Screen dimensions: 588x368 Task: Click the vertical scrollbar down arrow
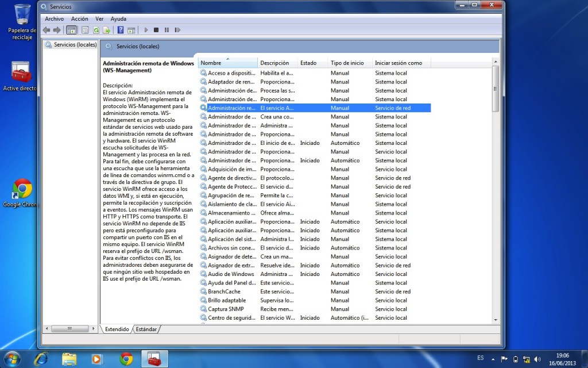coord(495,319)
